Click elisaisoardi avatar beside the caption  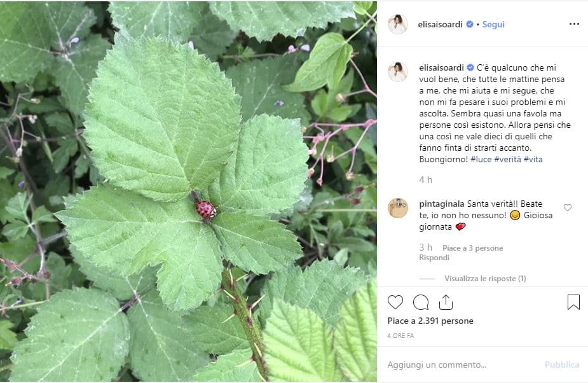point(398,72)
